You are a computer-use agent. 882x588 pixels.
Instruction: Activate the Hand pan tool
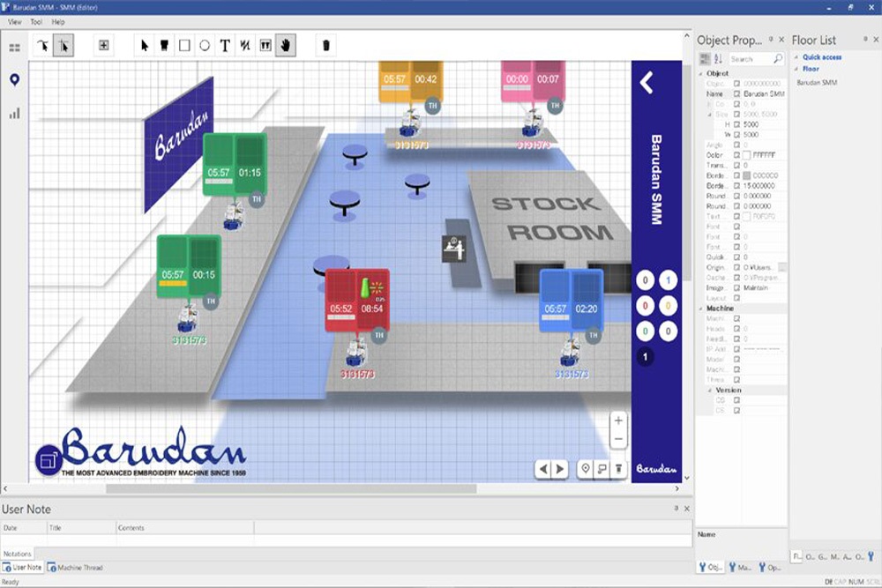tap(286, 45)
